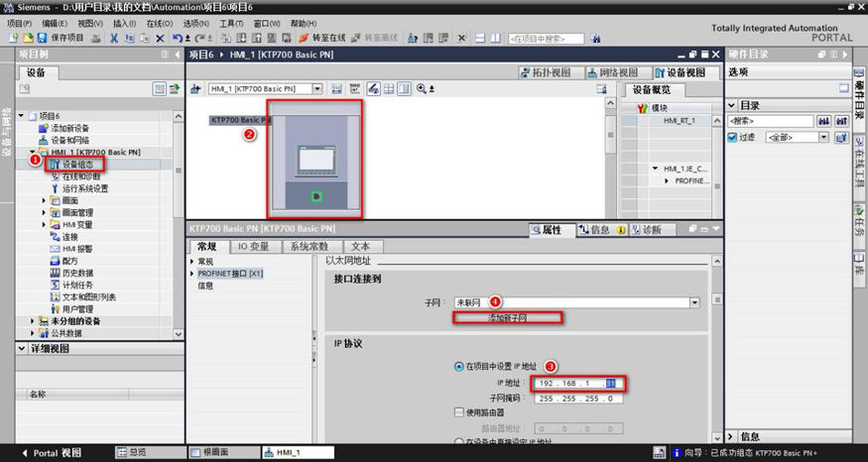Open the <全部> catalog profile dropdown
The image size is (868, 462).
[x=823, y=137]
